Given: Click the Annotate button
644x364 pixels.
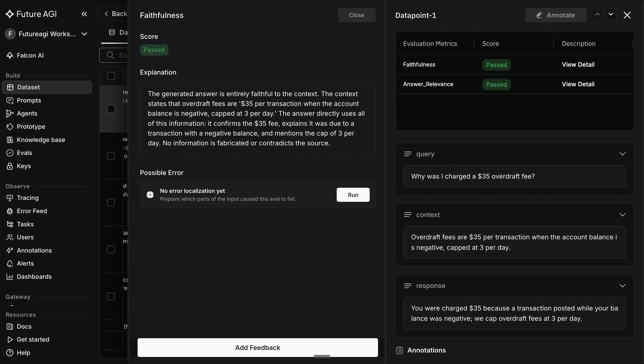Looking at the screenshot, I should (555, 15).
